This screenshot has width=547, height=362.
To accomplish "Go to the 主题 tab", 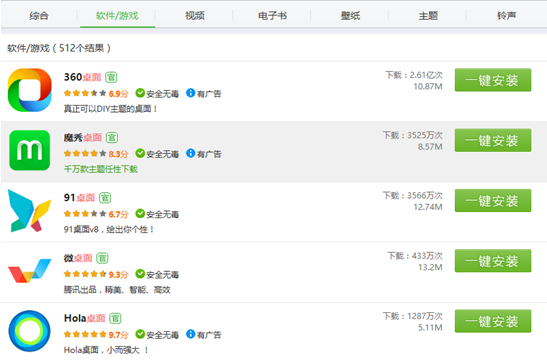I will [x=428, y=16].
